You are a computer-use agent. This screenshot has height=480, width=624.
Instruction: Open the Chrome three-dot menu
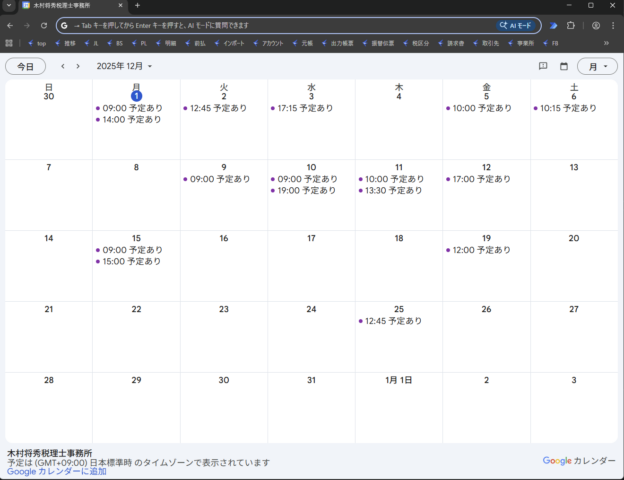[x=613, y=25]
